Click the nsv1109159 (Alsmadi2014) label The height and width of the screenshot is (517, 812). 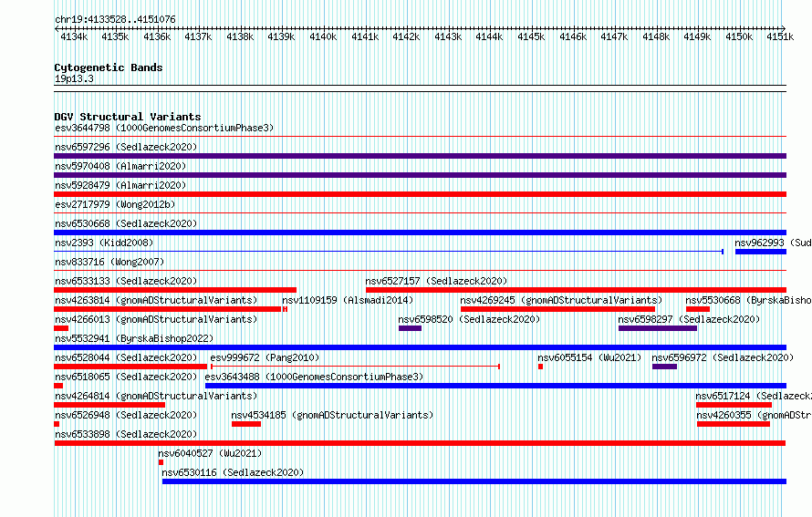[x=348, y=300]
